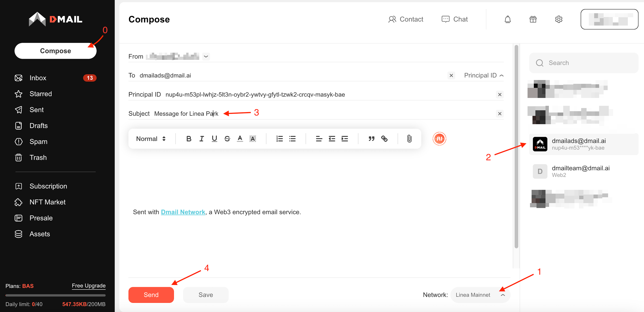Select contact dmailads@dmail.ai
The height and width of the screenshot is (312, 644).
click(583, 144)
